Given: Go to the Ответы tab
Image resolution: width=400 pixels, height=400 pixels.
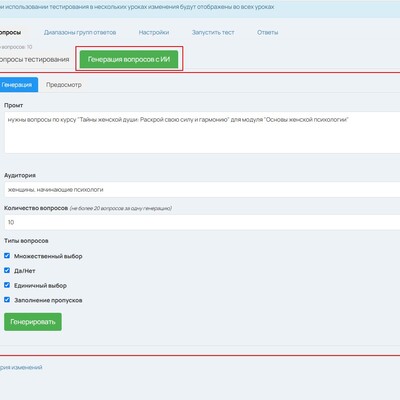Looking at the screenshot, I should click(x=267, y=32).
